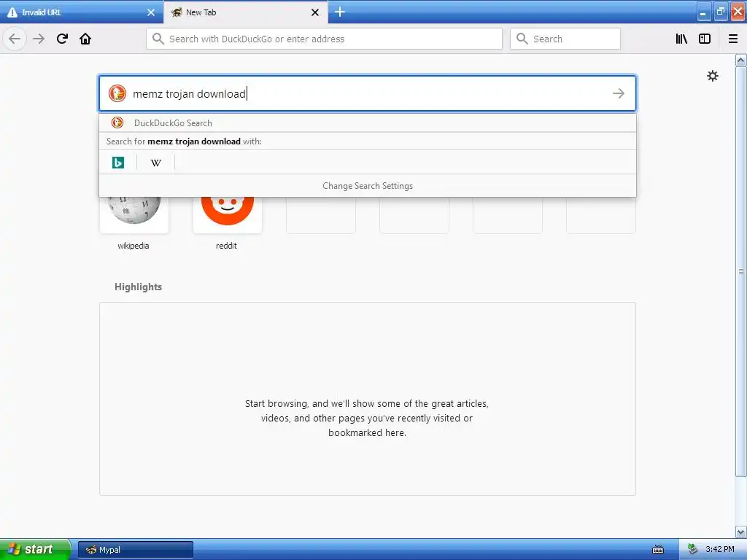Open Change Search Settings
The image size is (747, 560).
368,186
